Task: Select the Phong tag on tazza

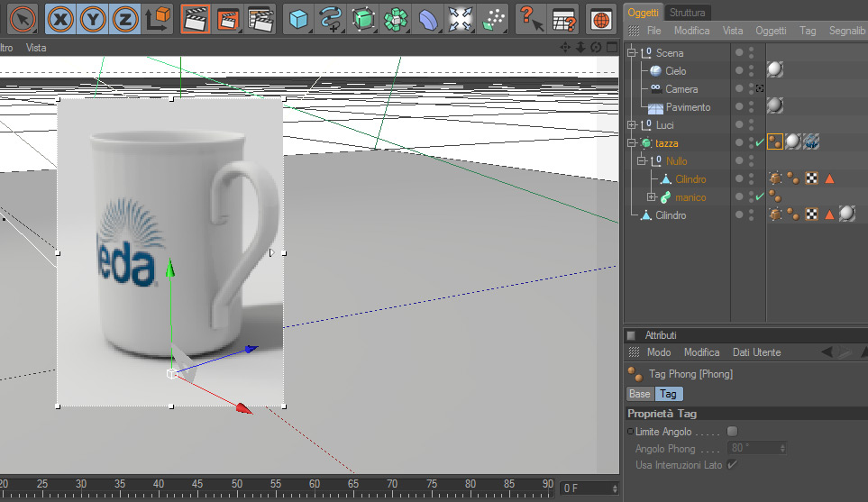Action: point(775,141)
